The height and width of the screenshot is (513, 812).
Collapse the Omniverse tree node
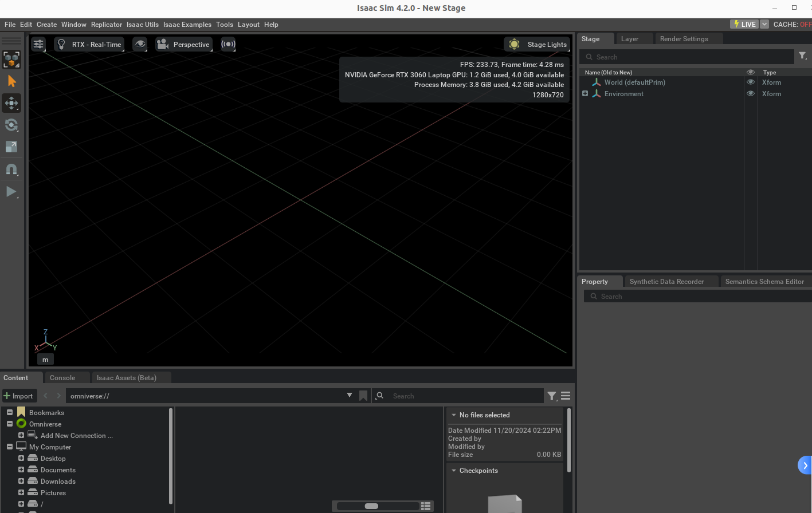[x=10, y=424]
